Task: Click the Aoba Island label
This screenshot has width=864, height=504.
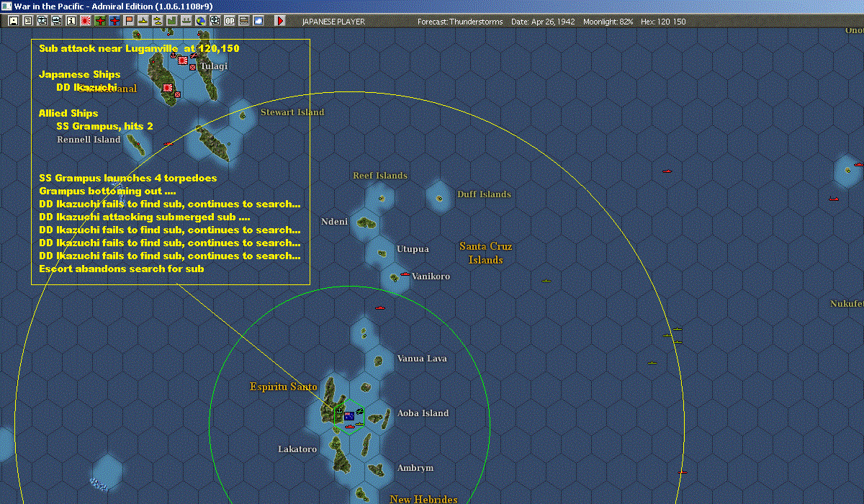Action: click(x=423, y=413)
